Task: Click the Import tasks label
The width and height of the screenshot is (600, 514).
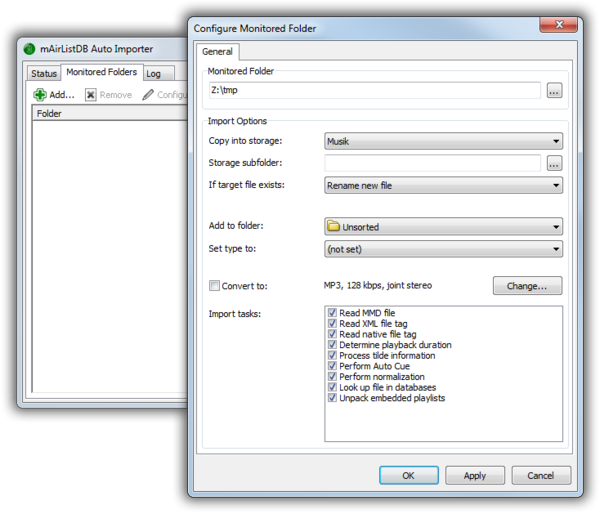Action: [235, 314]
